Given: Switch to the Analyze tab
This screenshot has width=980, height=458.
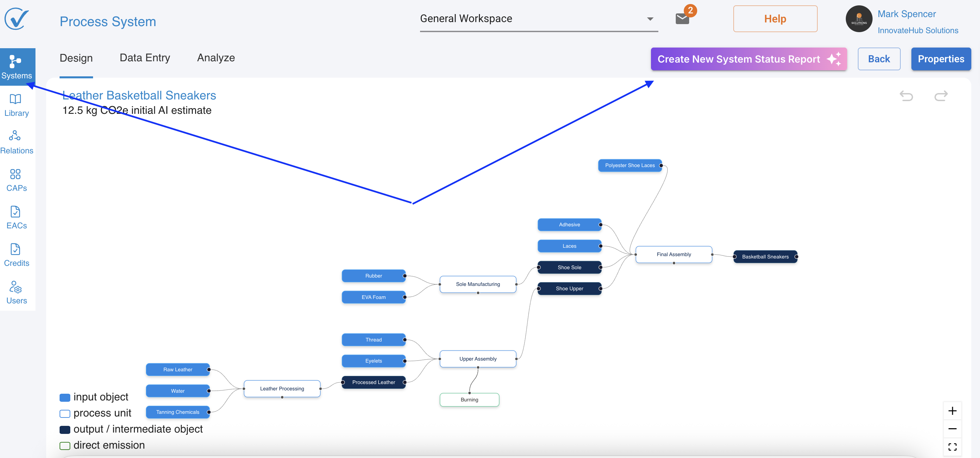Looking at the screenshot, I should (216, 58).
